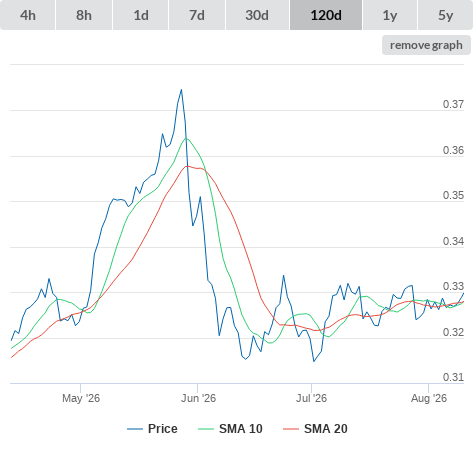Click the May '26 axis label

[81, 398]
